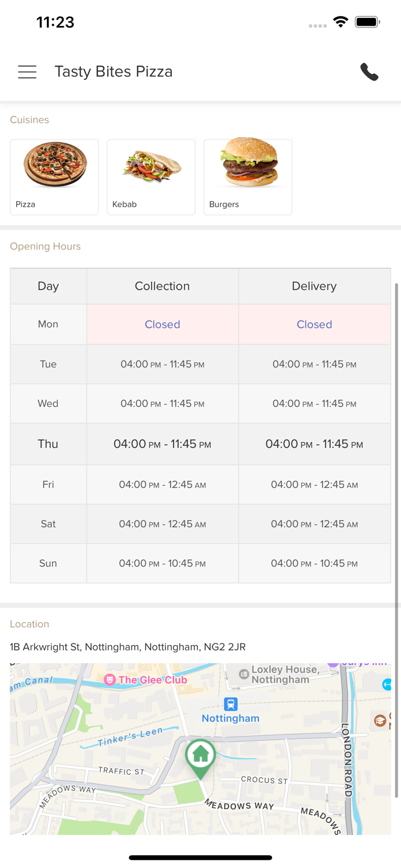Select the Burgers cuisine card
401x868 pixels.
[248, 176]
